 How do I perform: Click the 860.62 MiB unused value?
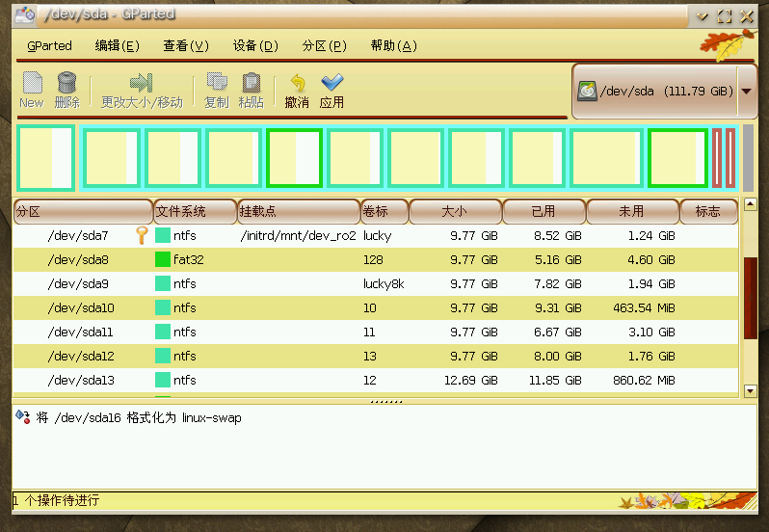pyautogui.click(x=644, y=380)
